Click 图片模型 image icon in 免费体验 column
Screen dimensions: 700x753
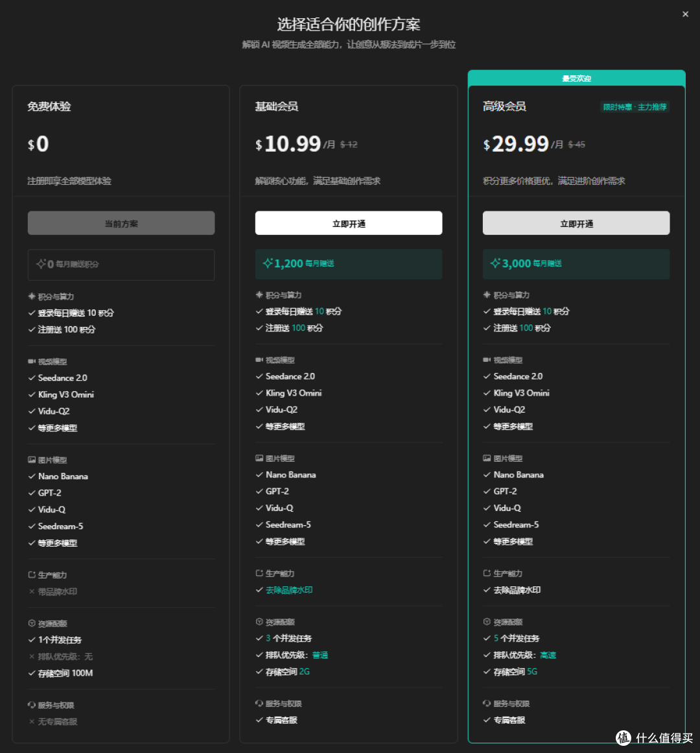coord(32,460)
